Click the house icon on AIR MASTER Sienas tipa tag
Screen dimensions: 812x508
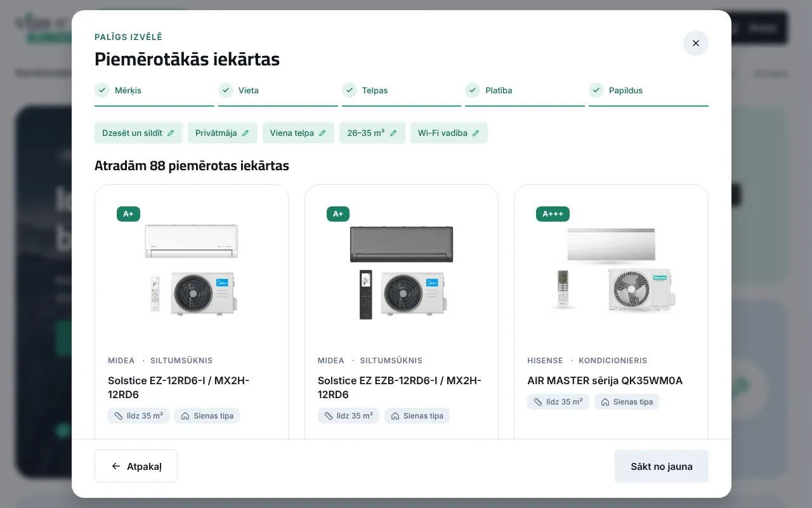605,402
